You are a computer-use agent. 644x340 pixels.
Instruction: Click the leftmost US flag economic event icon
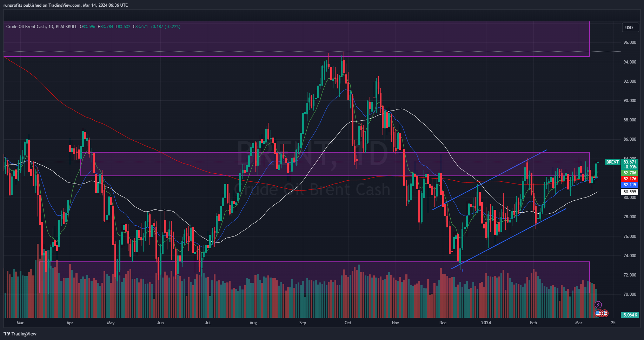tap(598, 313)
